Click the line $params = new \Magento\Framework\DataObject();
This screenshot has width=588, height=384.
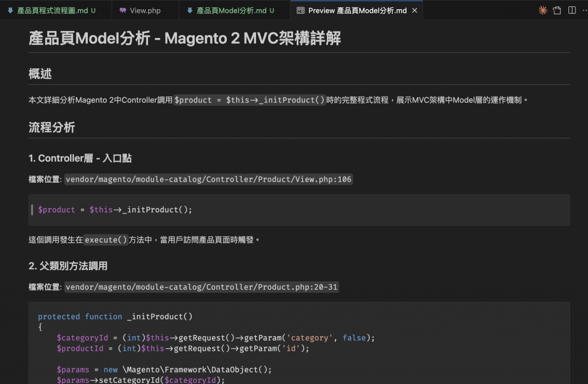click(x=164, y=370)
